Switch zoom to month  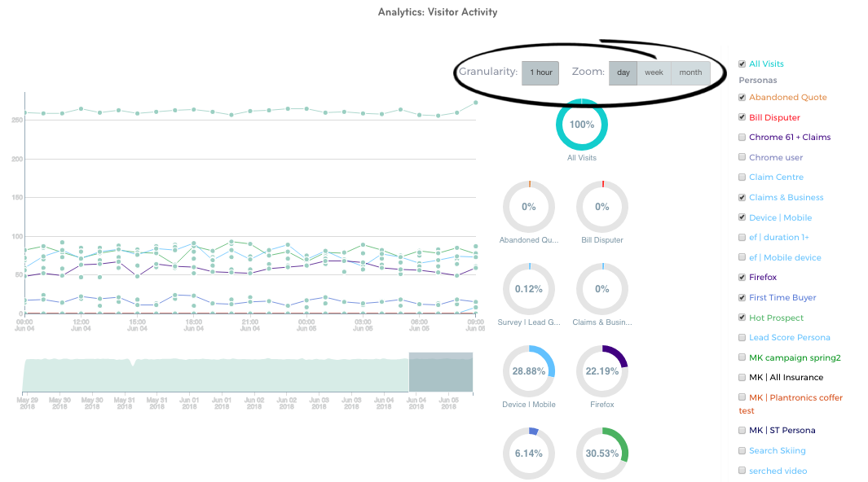pyautogui.click(x=690, y=72)
